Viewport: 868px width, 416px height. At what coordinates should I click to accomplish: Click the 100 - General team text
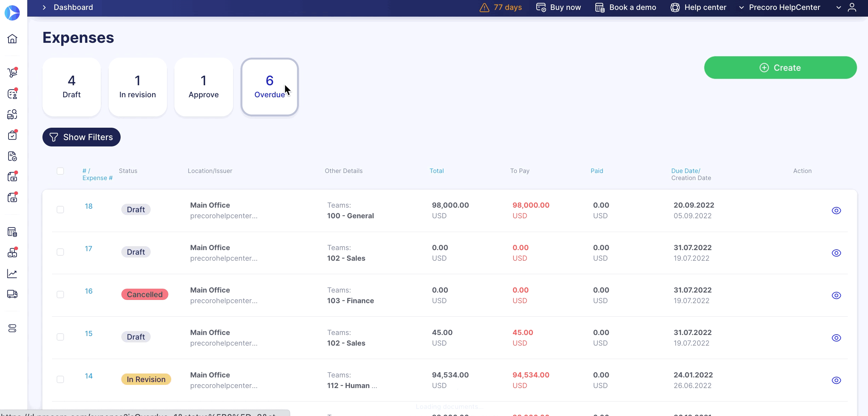click(351, 216)
